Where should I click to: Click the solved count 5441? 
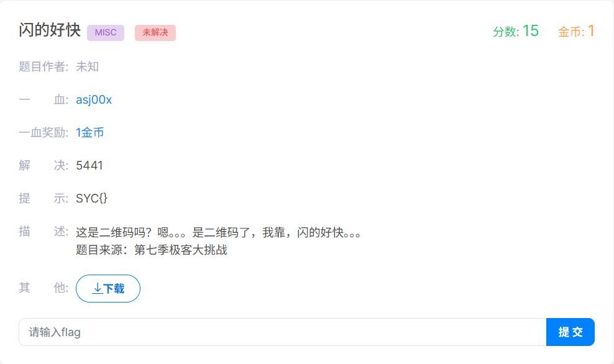89,166
